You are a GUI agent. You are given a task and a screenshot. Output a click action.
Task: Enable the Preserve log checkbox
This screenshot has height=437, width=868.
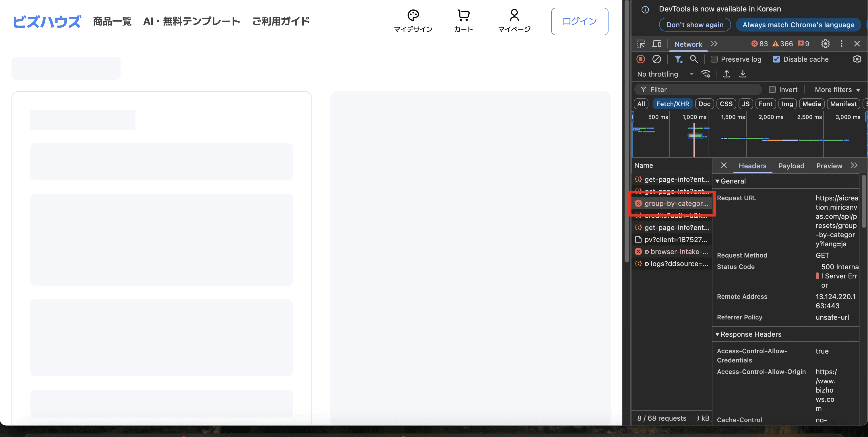[x=714, y=59]
